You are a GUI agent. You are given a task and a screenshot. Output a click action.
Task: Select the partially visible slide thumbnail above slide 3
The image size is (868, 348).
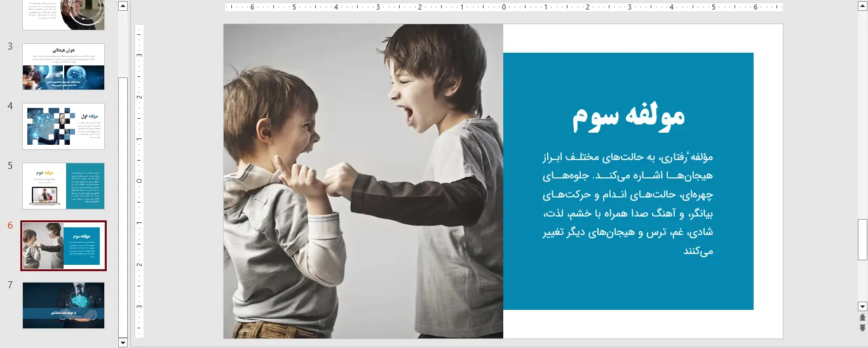pyautogui.click(x=64, y=15)
